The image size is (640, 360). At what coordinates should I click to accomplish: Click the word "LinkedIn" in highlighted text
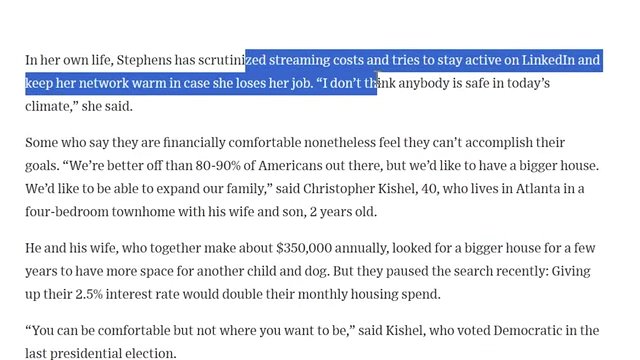tap(548, 60)
